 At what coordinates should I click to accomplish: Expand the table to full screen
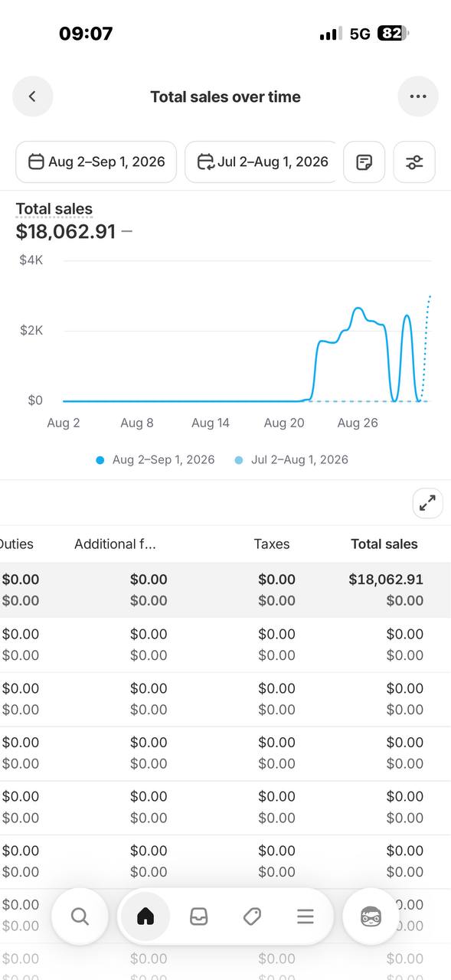coord(427,503)
